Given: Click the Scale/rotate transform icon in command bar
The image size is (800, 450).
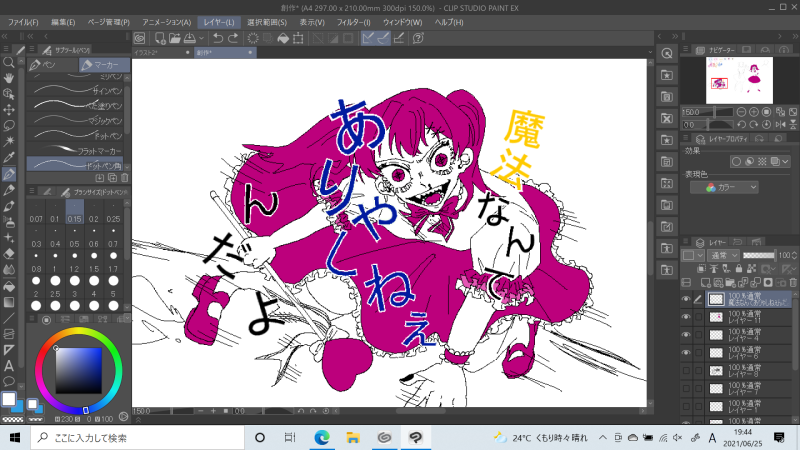Looking at the screenshot, I should pyautogui.click(x=298, y=38).
